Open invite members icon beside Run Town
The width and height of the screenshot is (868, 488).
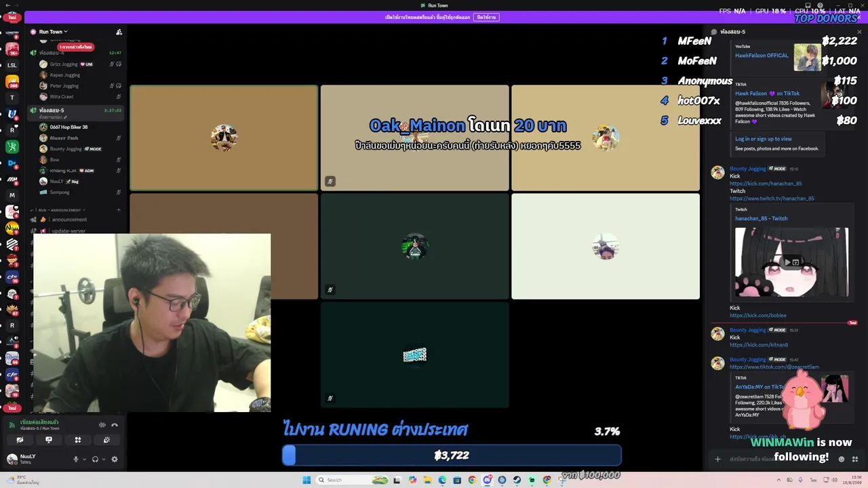coord(119,32)
